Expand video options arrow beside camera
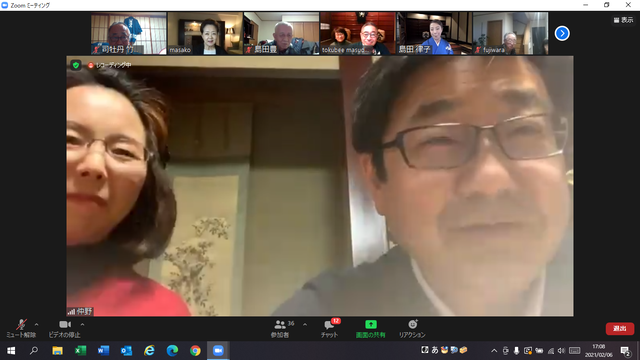The height and width of the screenshot is (360, 640). point(82,324)
